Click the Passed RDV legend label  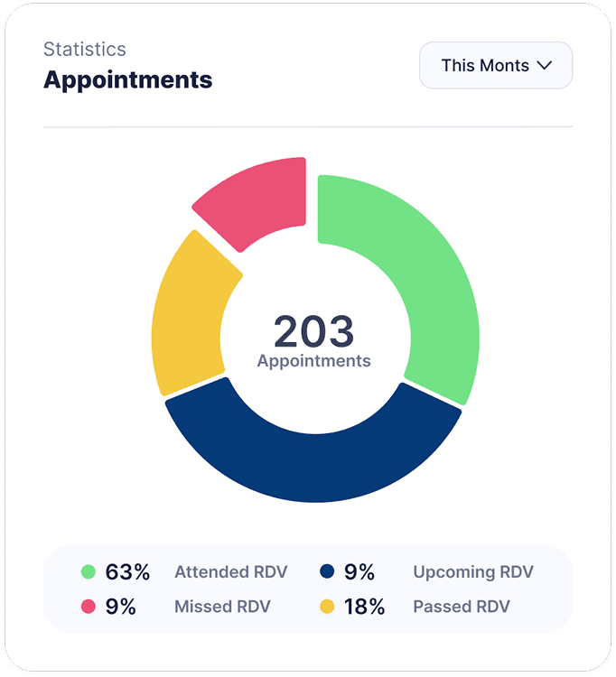[462, 607]
